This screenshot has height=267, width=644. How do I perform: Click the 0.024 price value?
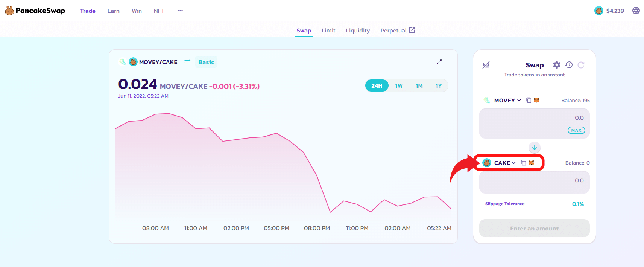tap(137, 84)
